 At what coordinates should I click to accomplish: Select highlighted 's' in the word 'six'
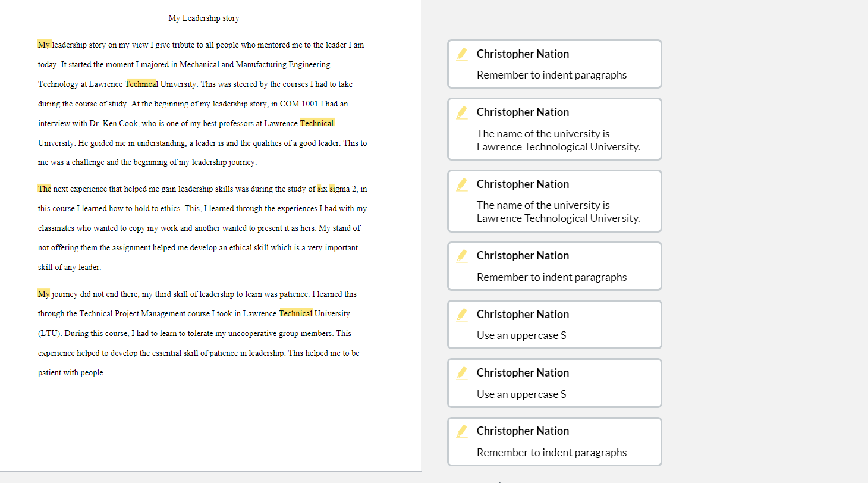pos(319,189)
